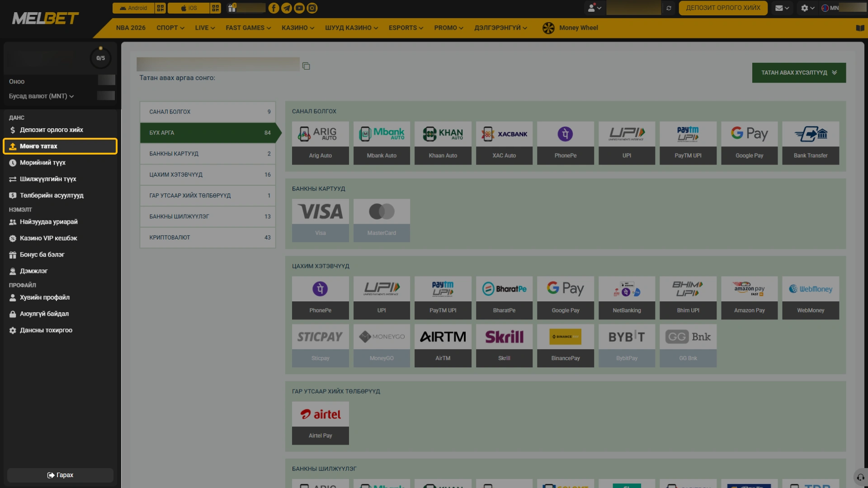Screen dimensions: 868x488
Task: Show the iOS app QR code
Action: 215,8
